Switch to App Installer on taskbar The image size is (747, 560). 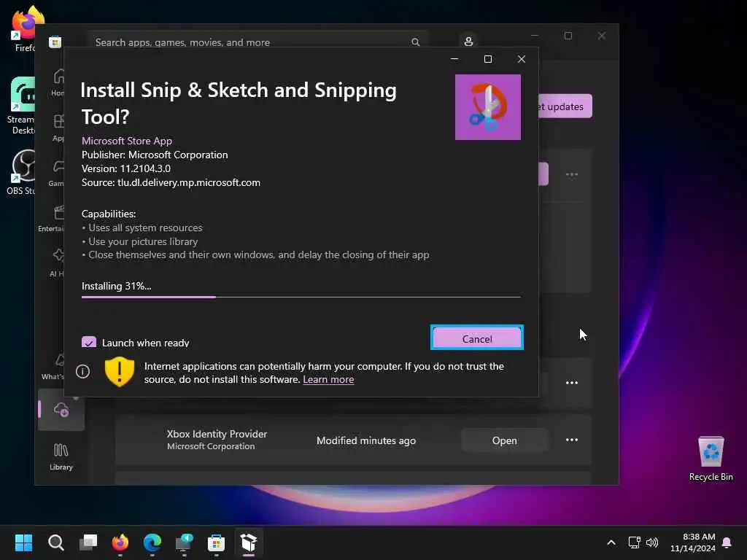pyautogui.click(x=249, y=542)
